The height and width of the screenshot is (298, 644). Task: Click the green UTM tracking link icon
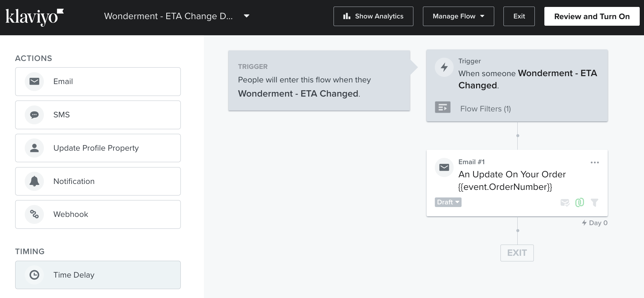point(580,202)
